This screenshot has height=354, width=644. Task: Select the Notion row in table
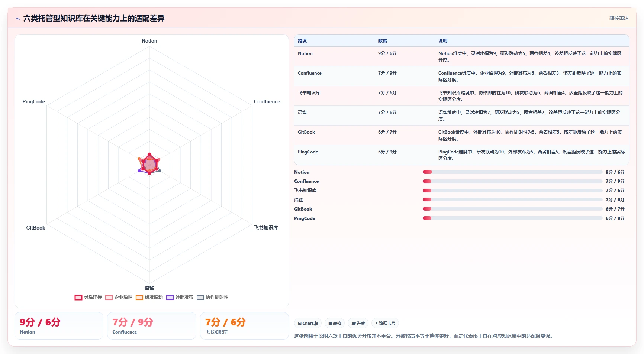point(461,56)
